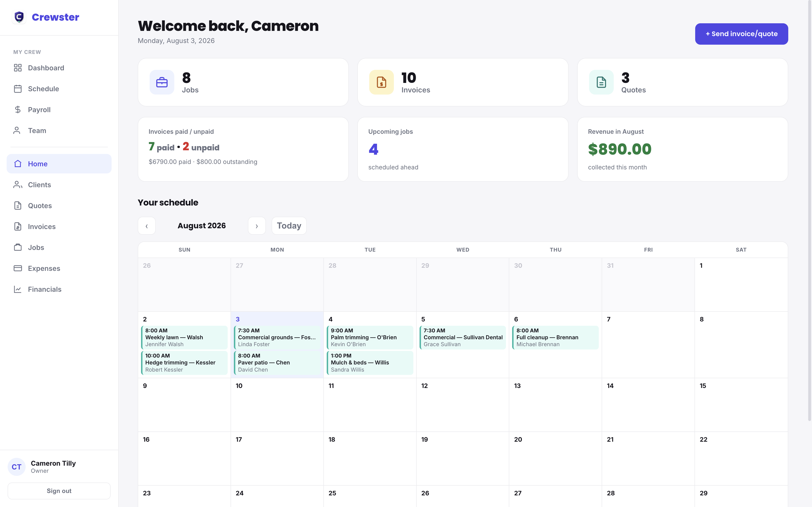
Task: Open Commercial grounds Linda Foster event
Action: [x=277, y=337]
